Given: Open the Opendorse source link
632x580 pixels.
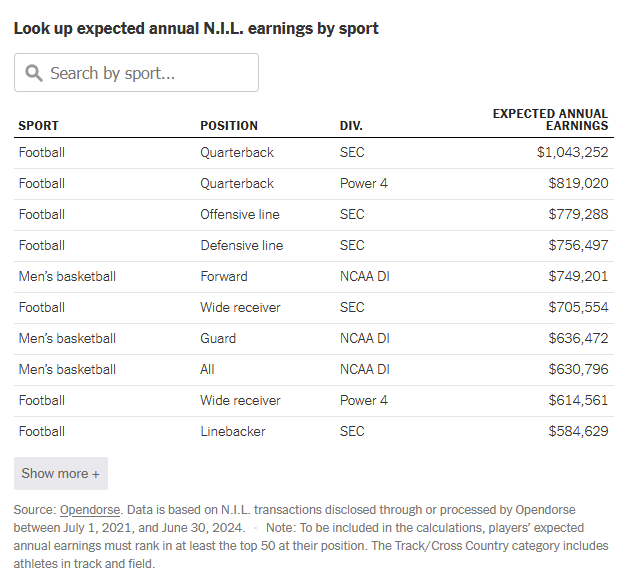Looking at the screenshot, I should tap(90, 510).
